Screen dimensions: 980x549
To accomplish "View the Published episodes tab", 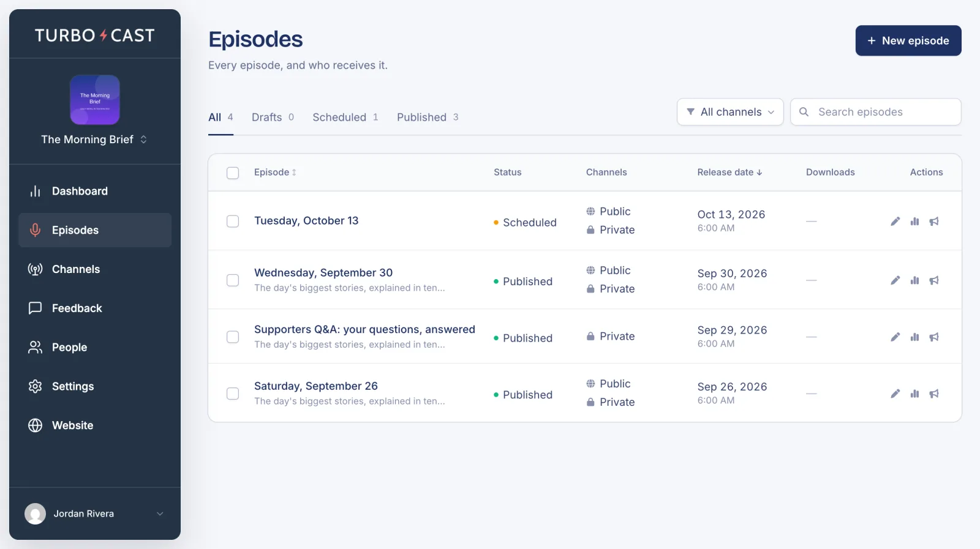I will coord(428,118).
